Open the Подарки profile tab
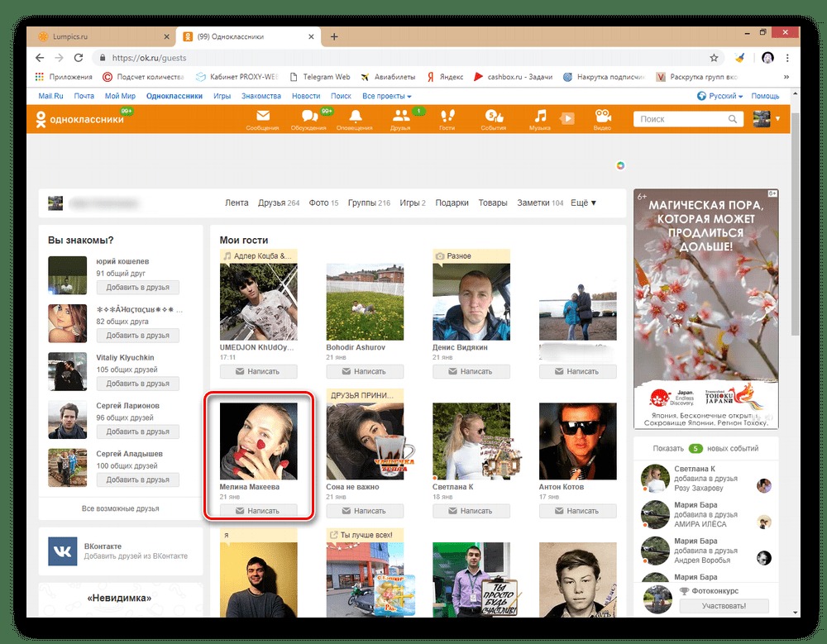The width and height of the screenshot is (827, 644). [x=452, y=203]
